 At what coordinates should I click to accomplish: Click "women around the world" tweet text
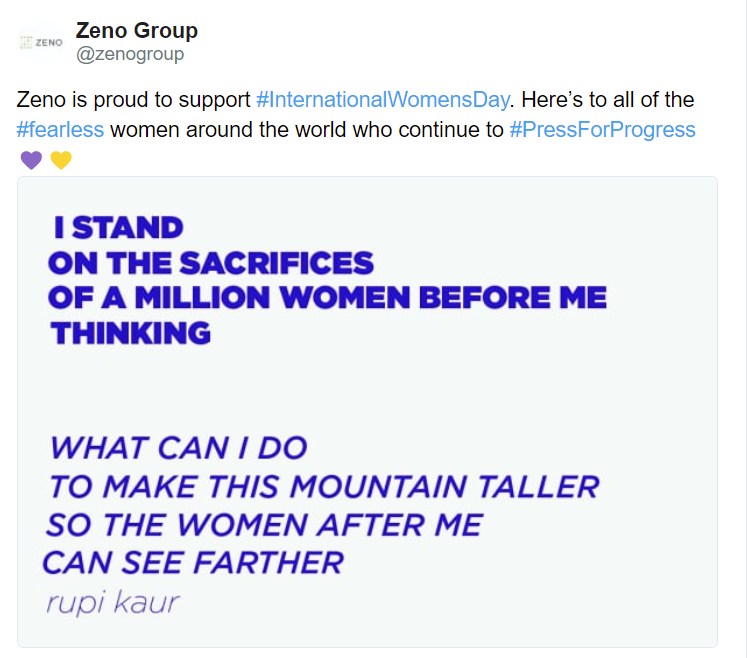pos(206,130)
